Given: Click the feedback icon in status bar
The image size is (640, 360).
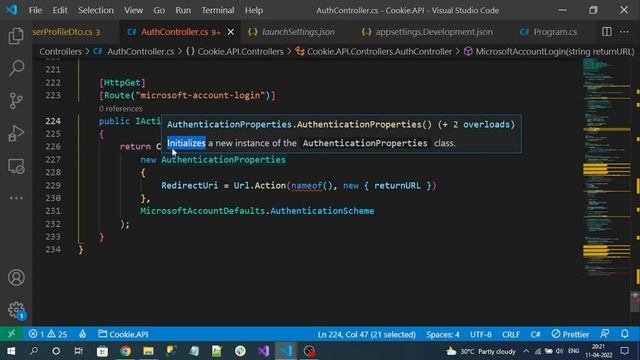Looking at the screenshot, I should pyautogui.click(x=605, y=334).
